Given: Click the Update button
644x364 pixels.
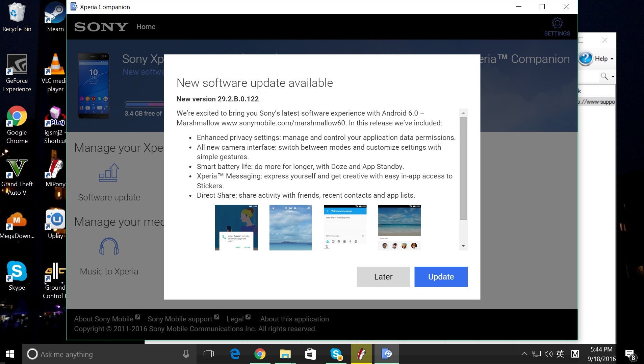Looking at the screenshot, I should (x=441, y=276).
